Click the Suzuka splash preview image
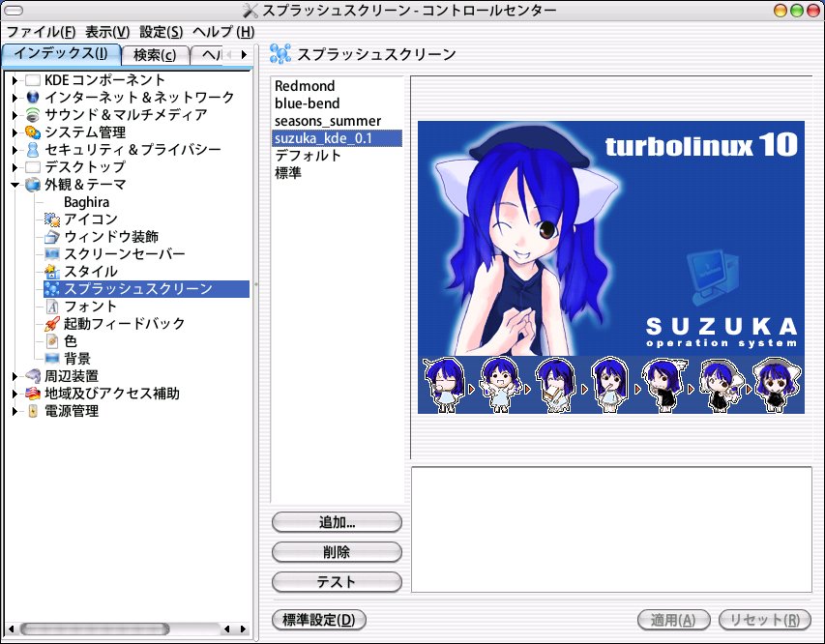Viewport: 825px width, 644px height. point(611,267)
